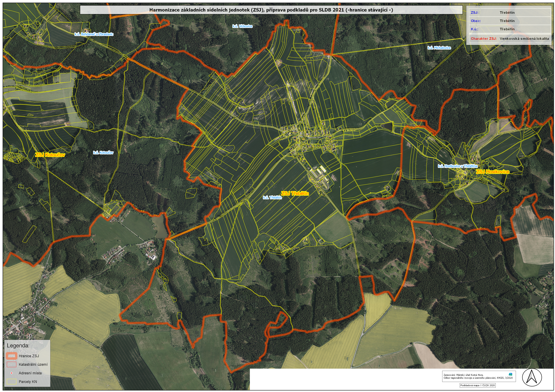Click the ZSJ Hostkovice map label
555x392 pixels.
click(x=493, y=172)
